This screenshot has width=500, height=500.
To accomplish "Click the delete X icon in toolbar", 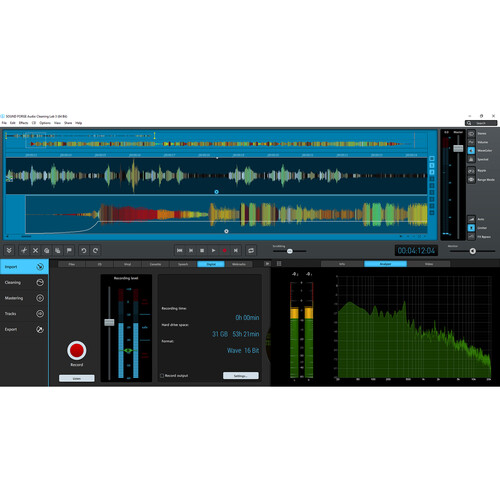I will (x=35, y=250).
